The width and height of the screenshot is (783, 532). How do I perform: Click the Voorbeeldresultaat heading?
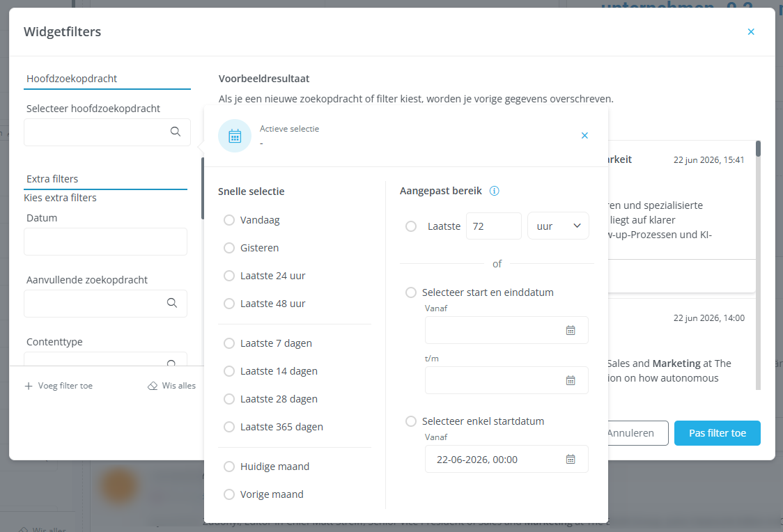coord(263,79)
